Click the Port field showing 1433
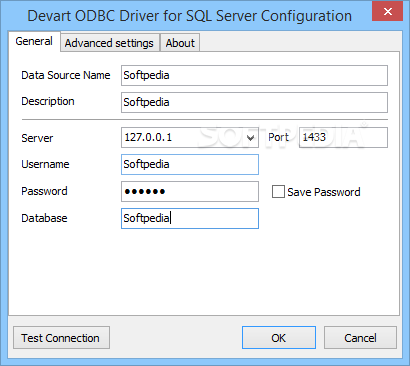This screenshot has height=366, width=410. pos(343,137)
